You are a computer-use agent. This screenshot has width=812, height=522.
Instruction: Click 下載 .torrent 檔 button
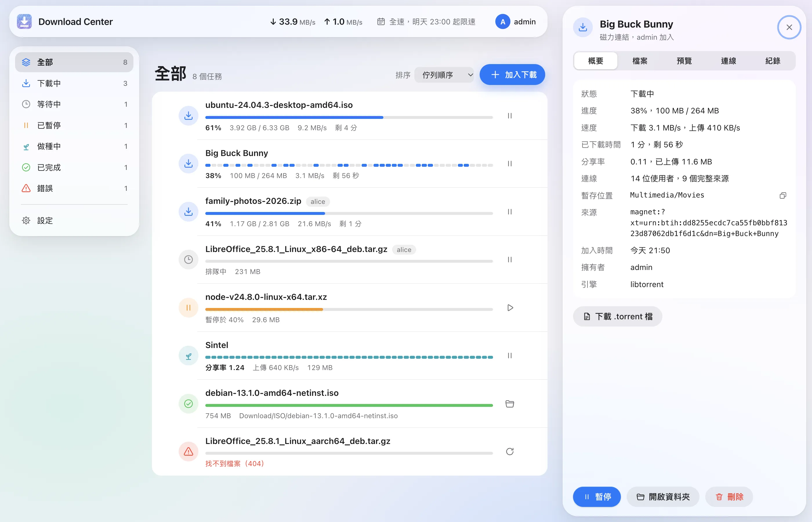pos(617,317)
